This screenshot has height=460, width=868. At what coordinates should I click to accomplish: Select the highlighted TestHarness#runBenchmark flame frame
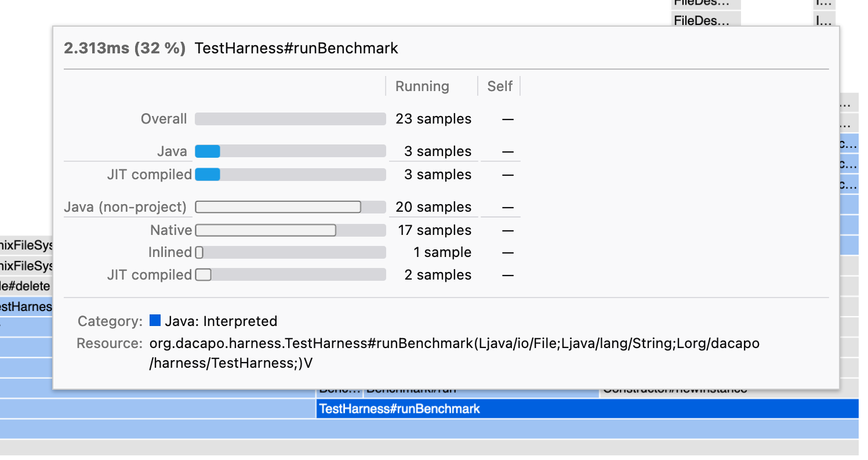pyautogui.click(x=587, y=408)
